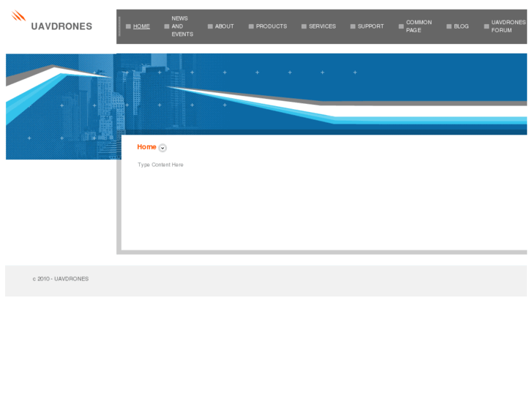Image resolution: width=532 pixels, height=399 pixels.
Task: Open the UAVDrones Forum link
Action: (509, 26)
